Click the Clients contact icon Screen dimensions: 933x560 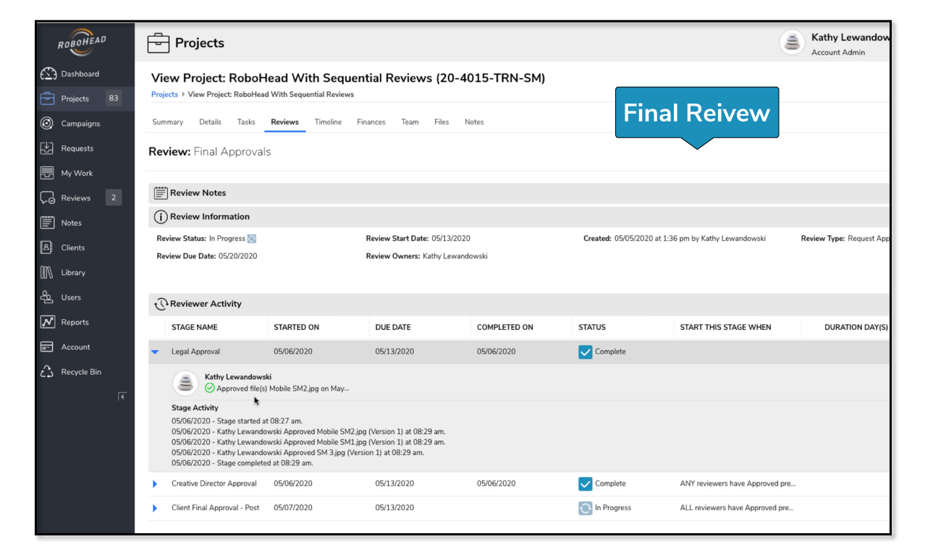(48, 247)
